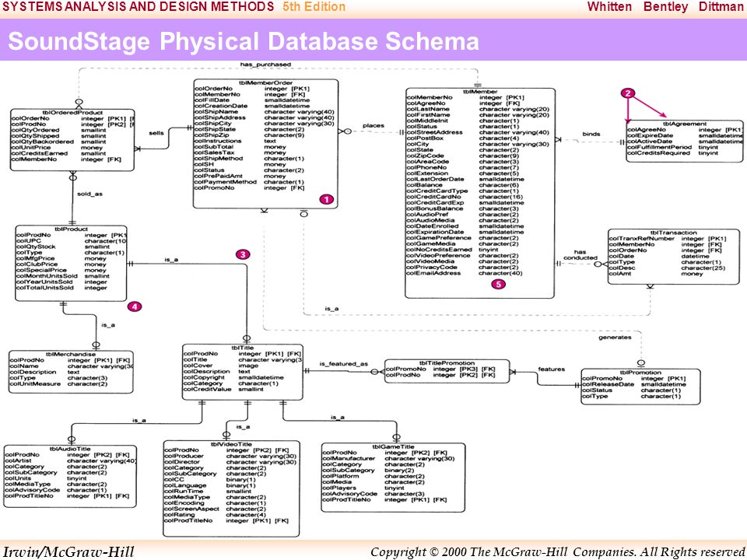747x560 pixels.
Task: Click the colCreationDate column row
Action: pos(252,106)
